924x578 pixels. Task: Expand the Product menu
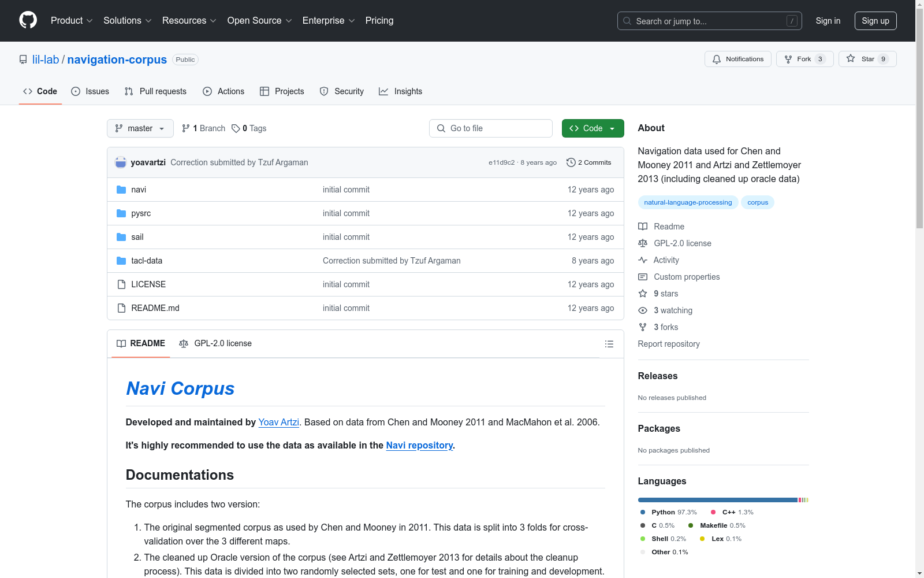[x=72, y=20]
